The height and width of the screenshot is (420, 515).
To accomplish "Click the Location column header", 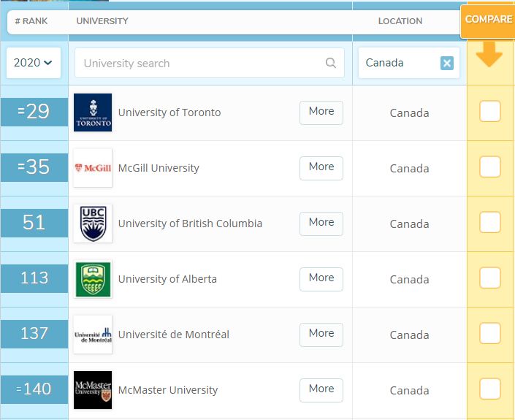I will click(x=400, y=21).
